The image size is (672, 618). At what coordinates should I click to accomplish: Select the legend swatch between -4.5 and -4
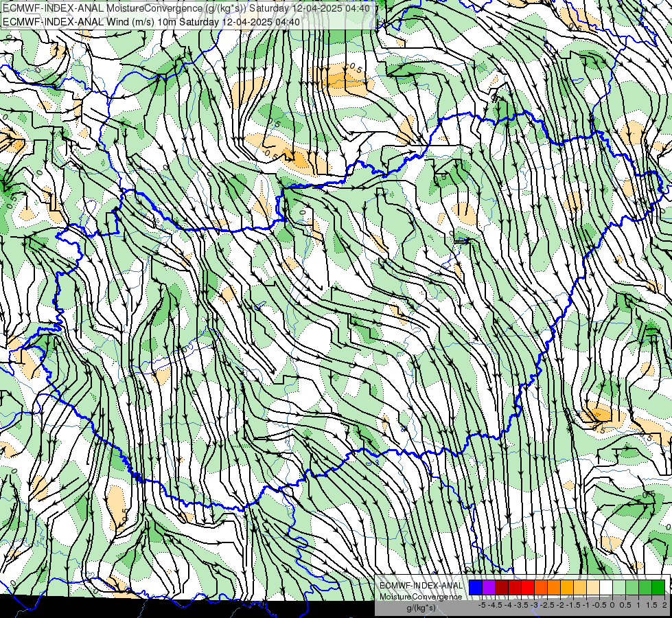502,587
